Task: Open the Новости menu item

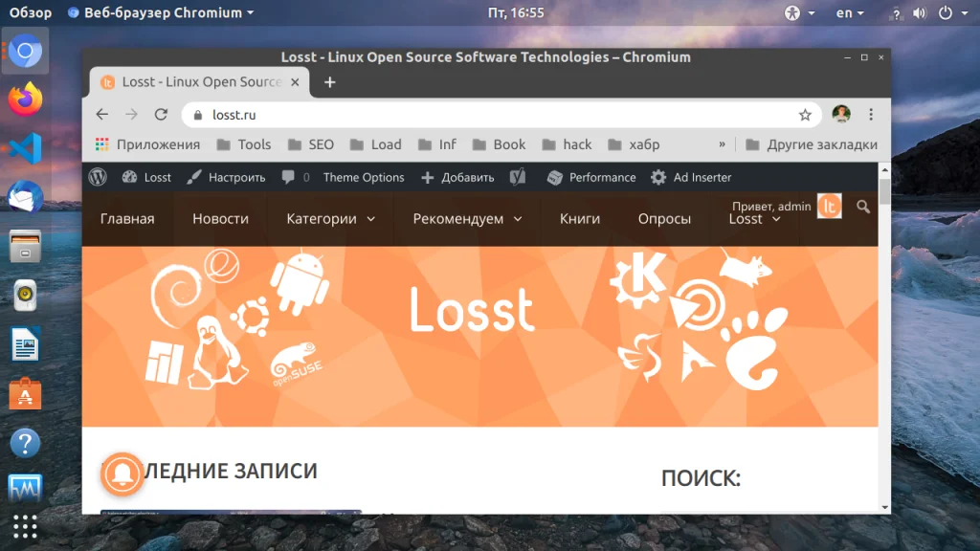Action: 221,219
